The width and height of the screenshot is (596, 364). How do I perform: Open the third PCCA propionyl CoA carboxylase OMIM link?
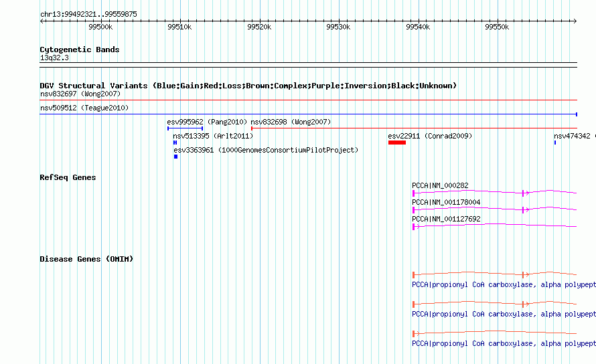(x=504, y=343)
